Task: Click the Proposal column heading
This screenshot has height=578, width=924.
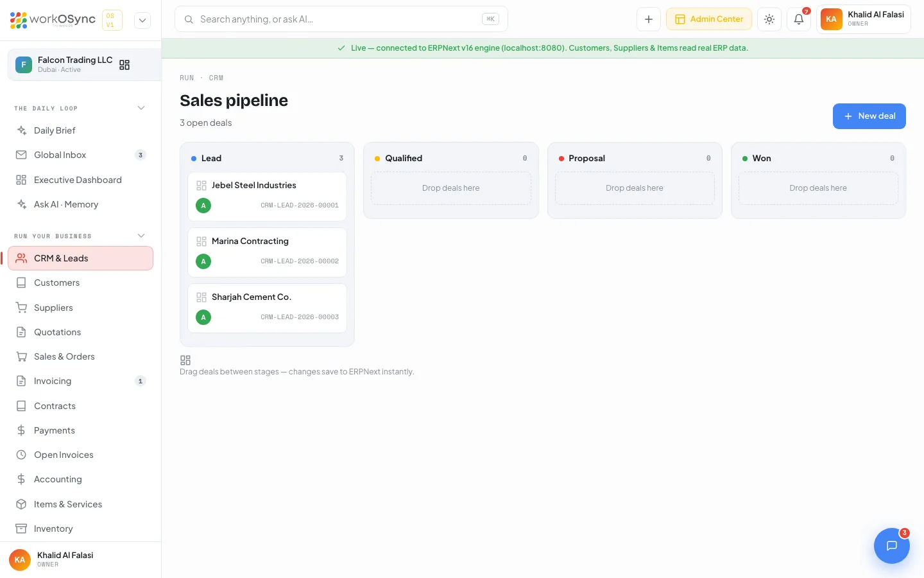Action: click(586, 158)
